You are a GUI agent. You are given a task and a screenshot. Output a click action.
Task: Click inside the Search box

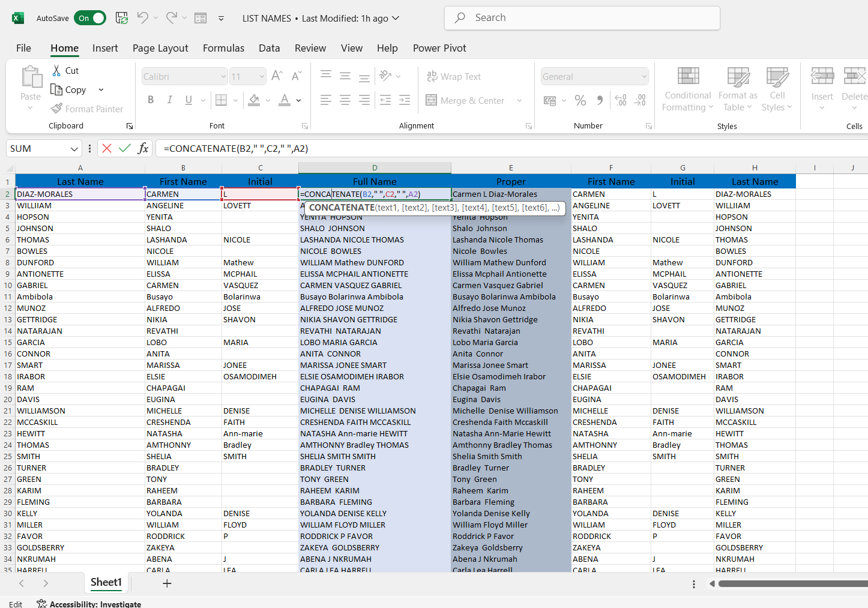[582, 18]
